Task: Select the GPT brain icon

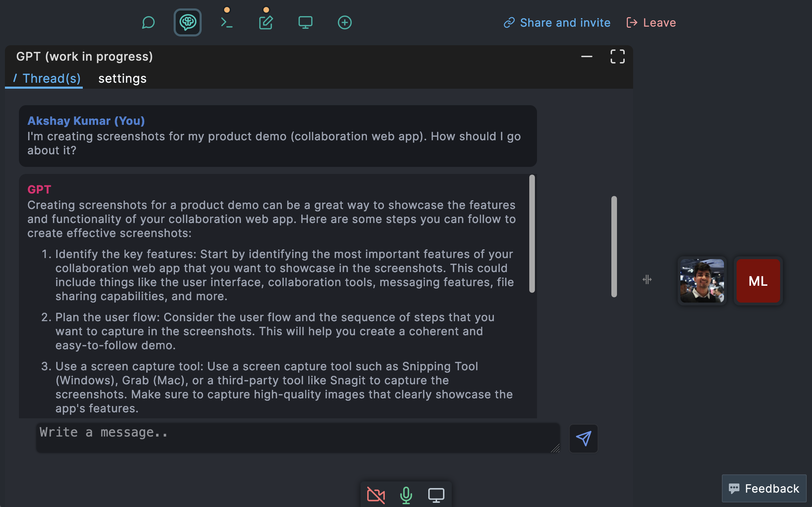Action: (188, 23)
